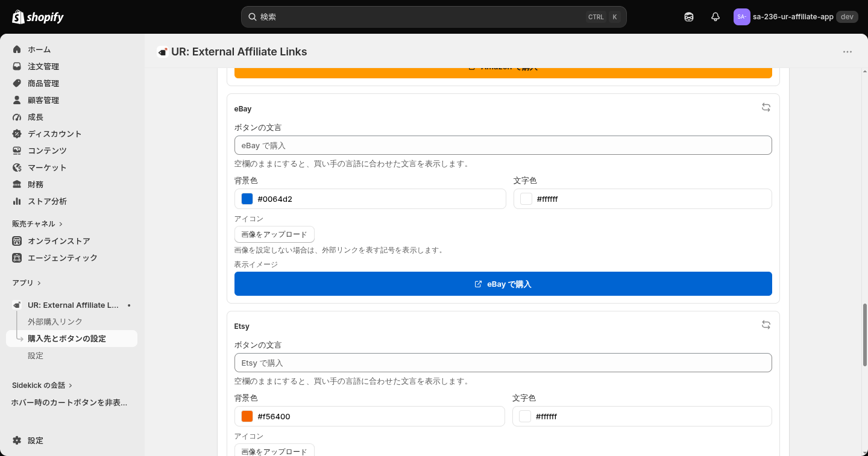Click the online store icon
Viewport: 868px width, 456px height.
pyautogui.click(x=17, y=241)
